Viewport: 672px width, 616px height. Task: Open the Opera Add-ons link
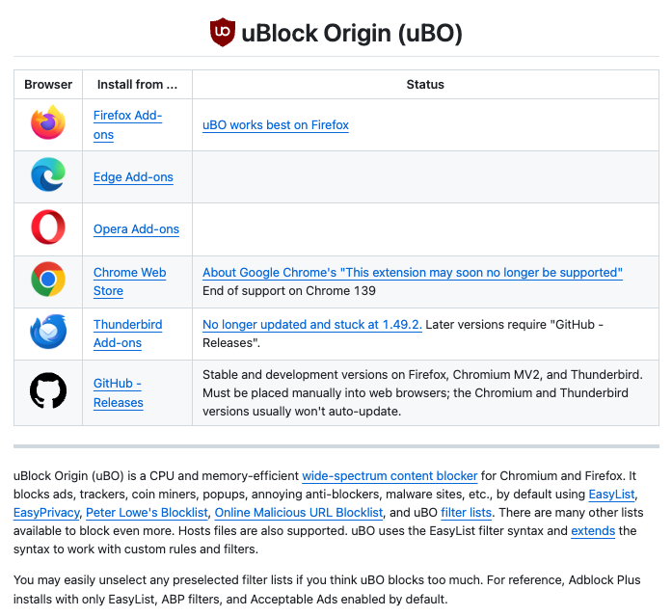136,229
